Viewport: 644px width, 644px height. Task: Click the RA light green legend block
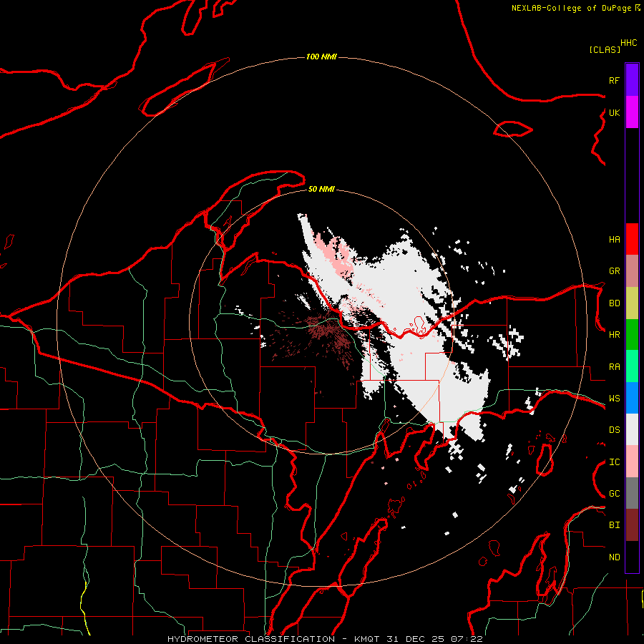click(x=632, y=366)
